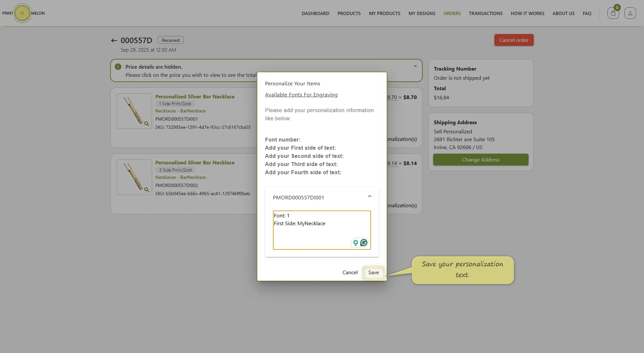Image resolution: width=644 pixels, height=353 pixels.
Task: Open the shopping bag cart icon
Action: [613, 13]
